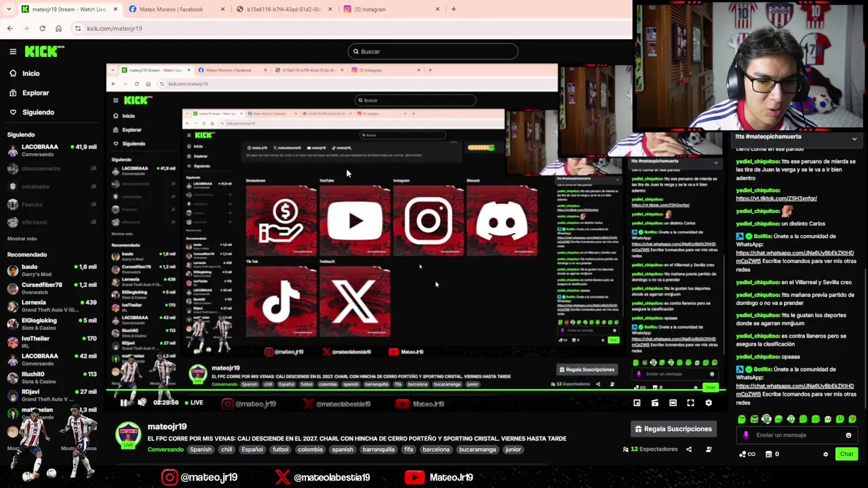Open LACOBRAAA channel with 41,9 mil viewers
The image size is (868, 488).
tap(52, 150)
